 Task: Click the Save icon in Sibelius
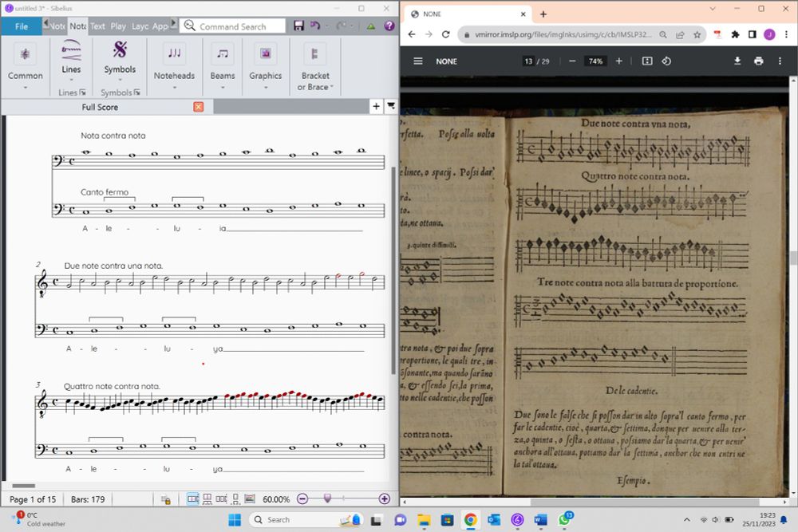click(x=298, y=26)
